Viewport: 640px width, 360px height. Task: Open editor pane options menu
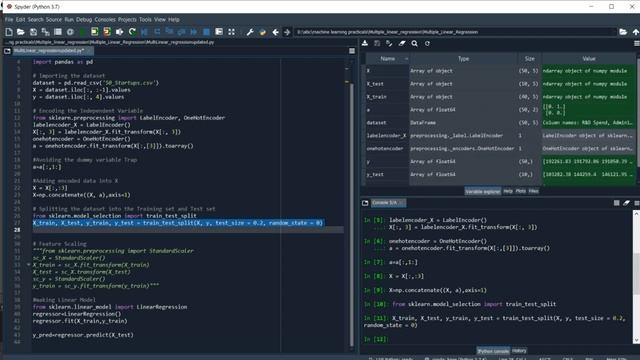coord(352,51)
